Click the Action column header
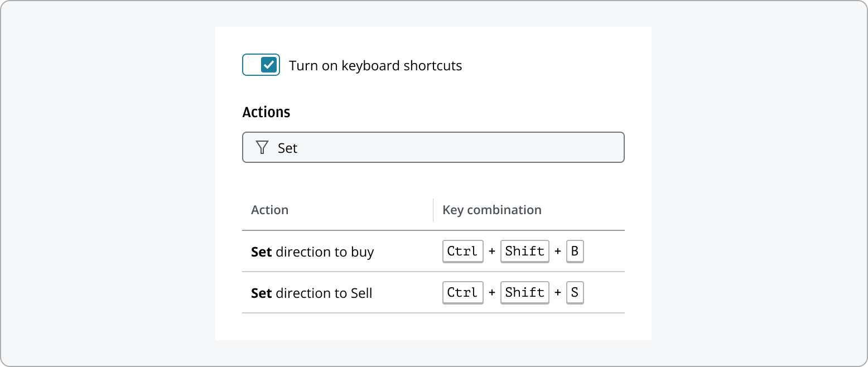The width and height of the screenshot is (868, 367). tap(270, 210)
